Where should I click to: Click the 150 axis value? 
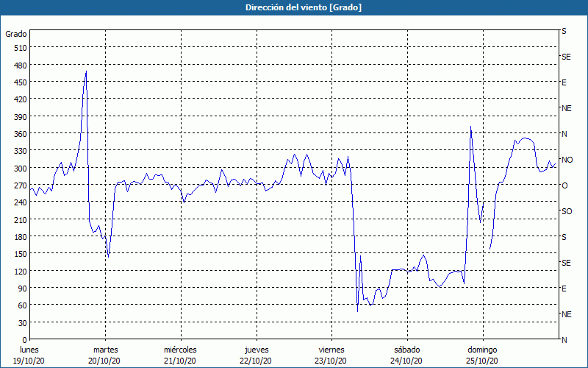pos(21,254)
